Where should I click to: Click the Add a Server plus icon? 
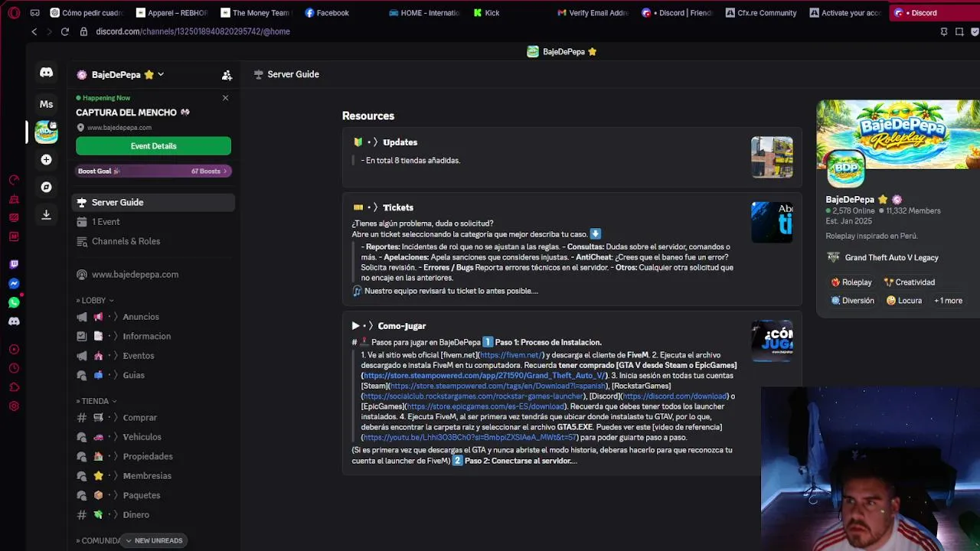point(47,159)
